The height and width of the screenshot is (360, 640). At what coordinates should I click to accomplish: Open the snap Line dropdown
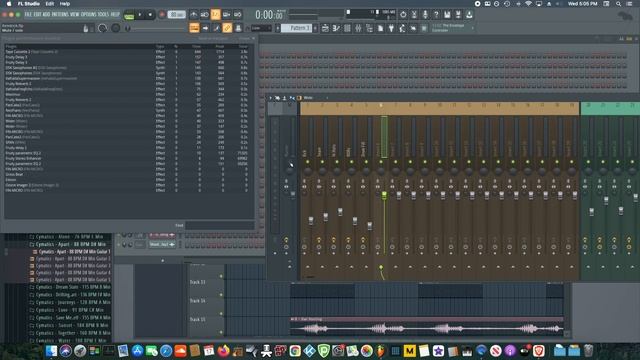[x=261, y=28]
